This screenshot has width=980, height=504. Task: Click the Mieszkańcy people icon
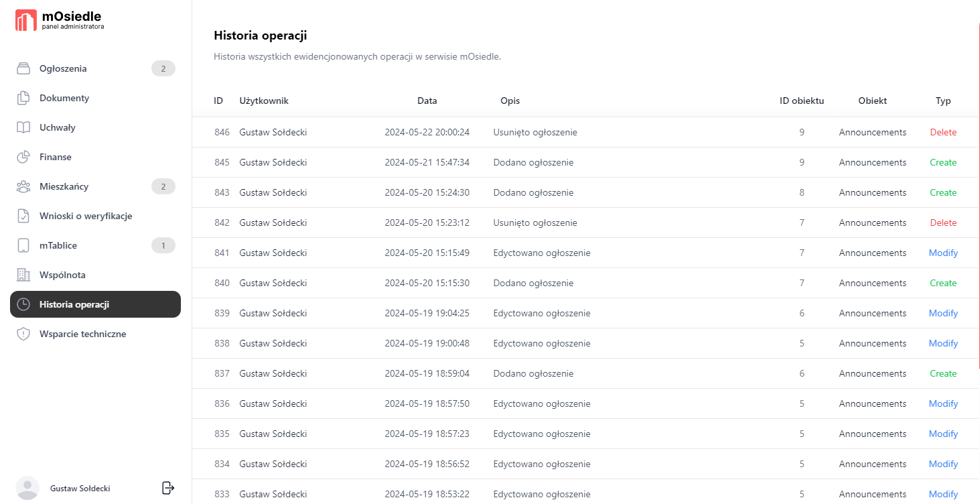23,186
